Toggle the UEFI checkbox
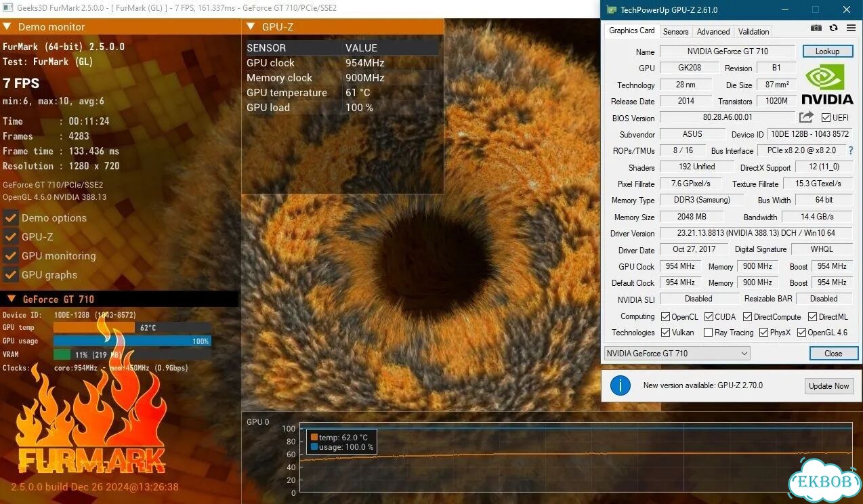Viewport: 863px width, 504px height. pos(826,117)
